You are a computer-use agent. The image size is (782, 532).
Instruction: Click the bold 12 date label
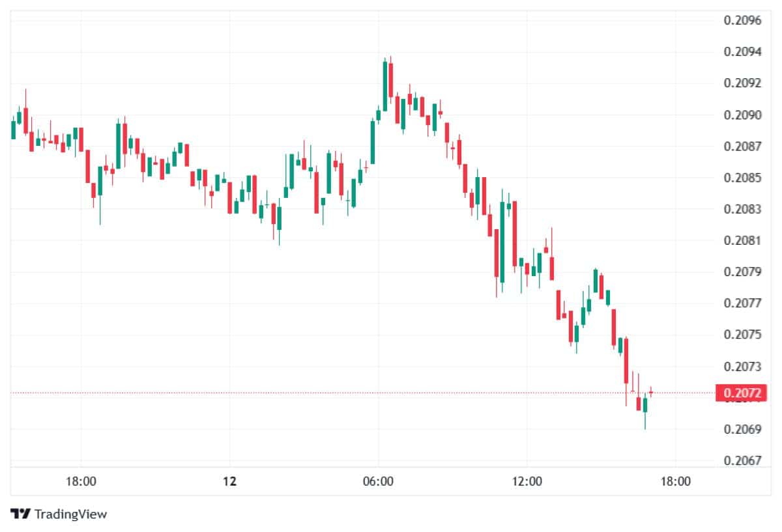pyautogui.click(x=229, y=482)
